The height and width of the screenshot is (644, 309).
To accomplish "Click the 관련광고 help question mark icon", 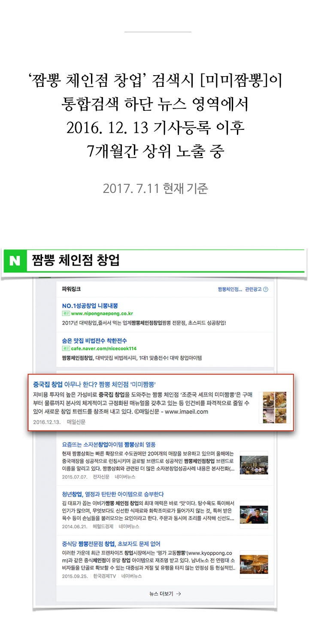I will pos(266,290).
